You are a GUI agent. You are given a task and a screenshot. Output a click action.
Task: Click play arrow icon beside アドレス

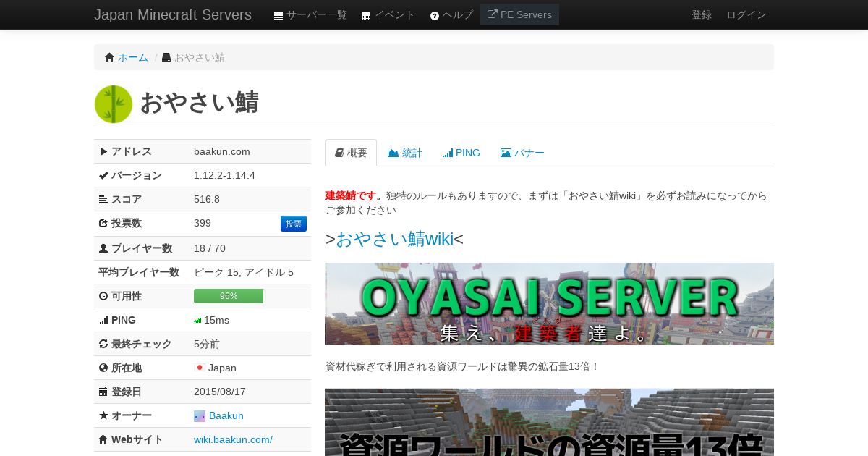pos(103,151)
